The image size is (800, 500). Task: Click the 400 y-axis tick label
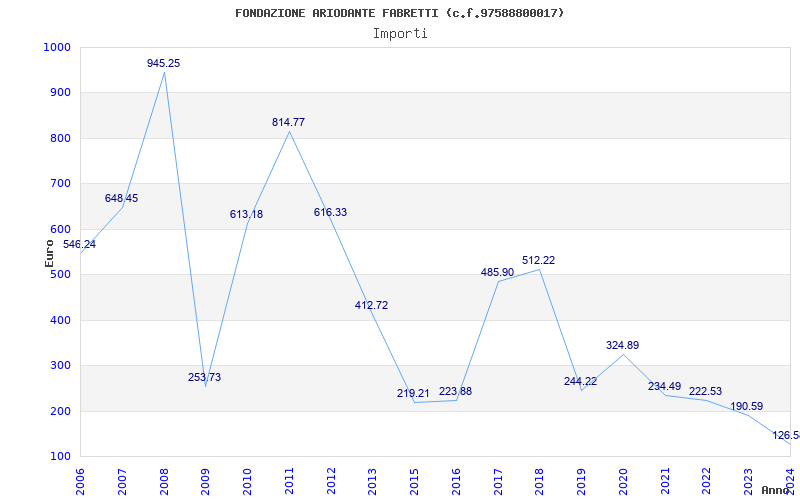pos(60,320)
